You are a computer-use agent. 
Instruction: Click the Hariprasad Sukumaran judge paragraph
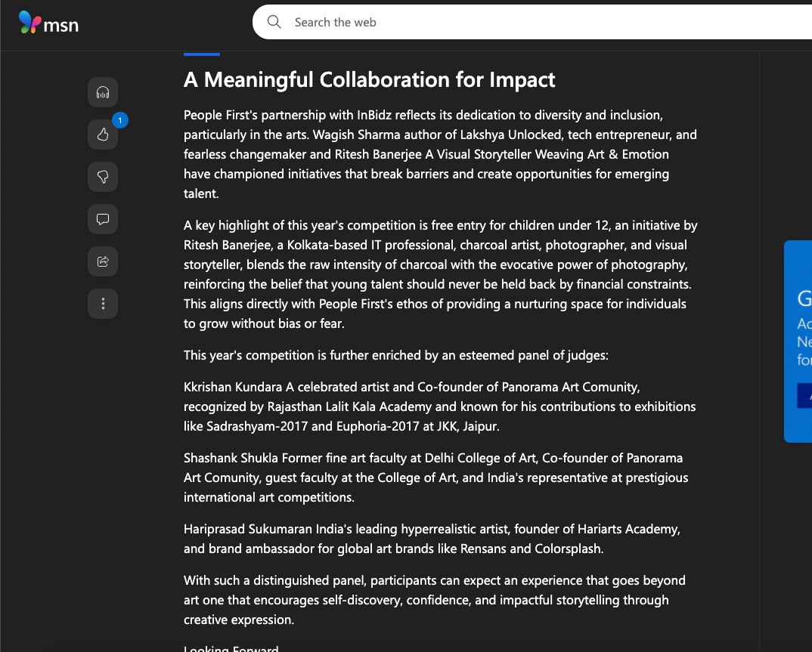(440, 539)
